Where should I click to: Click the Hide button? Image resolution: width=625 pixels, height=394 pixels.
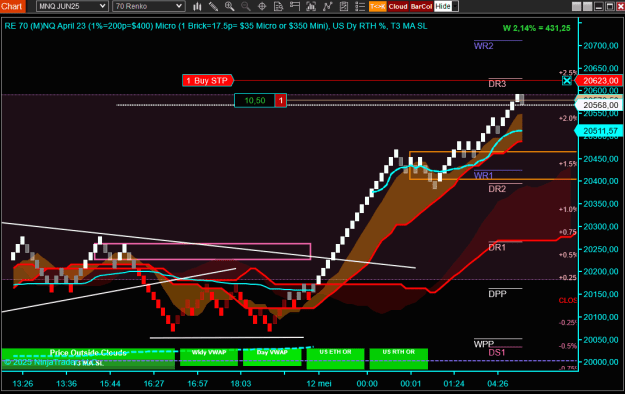point(443,6)
